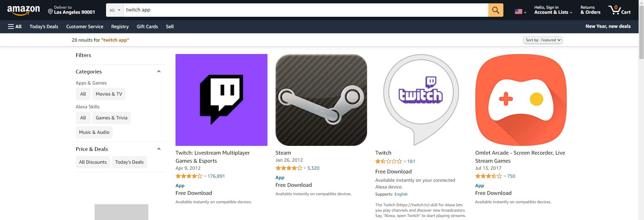
Task: Open Customer Service from navigation bar
Action: pyautogui.click(x=85, y=26)
